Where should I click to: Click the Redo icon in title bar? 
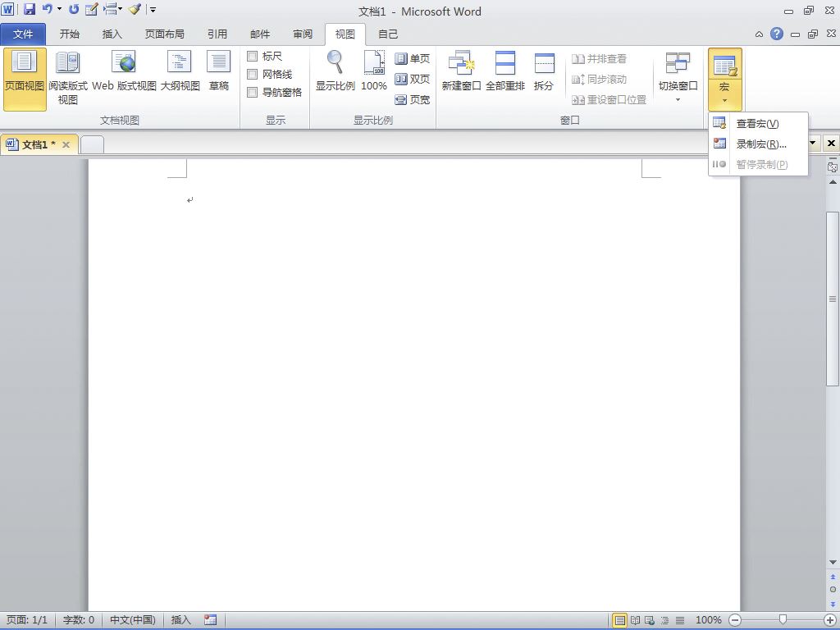[74, 9]
